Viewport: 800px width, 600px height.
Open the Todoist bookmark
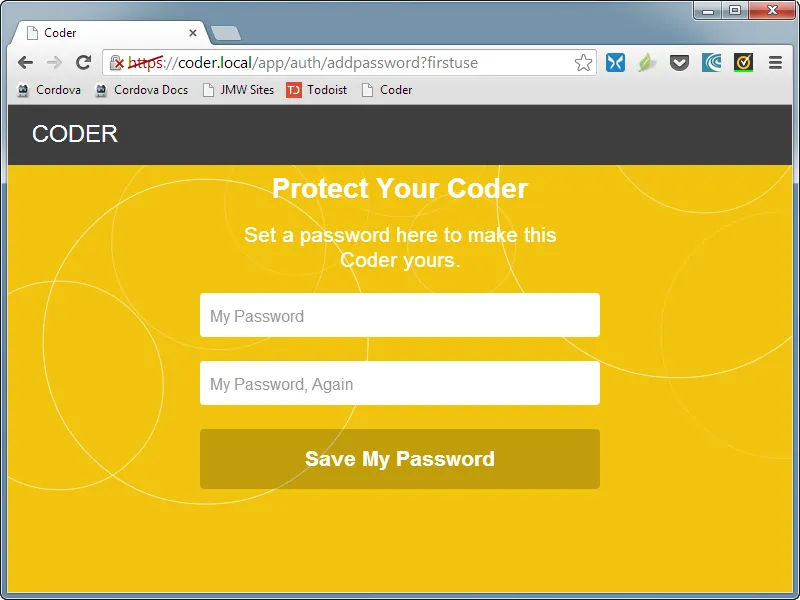pyautogui.click(x=316, y=90)
